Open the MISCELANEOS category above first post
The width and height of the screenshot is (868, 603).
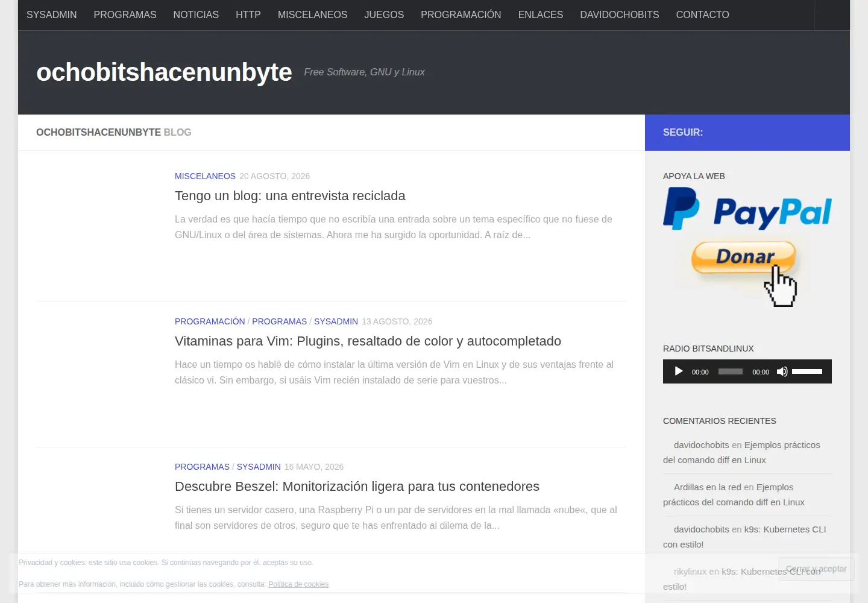click(x=205, y=176)
